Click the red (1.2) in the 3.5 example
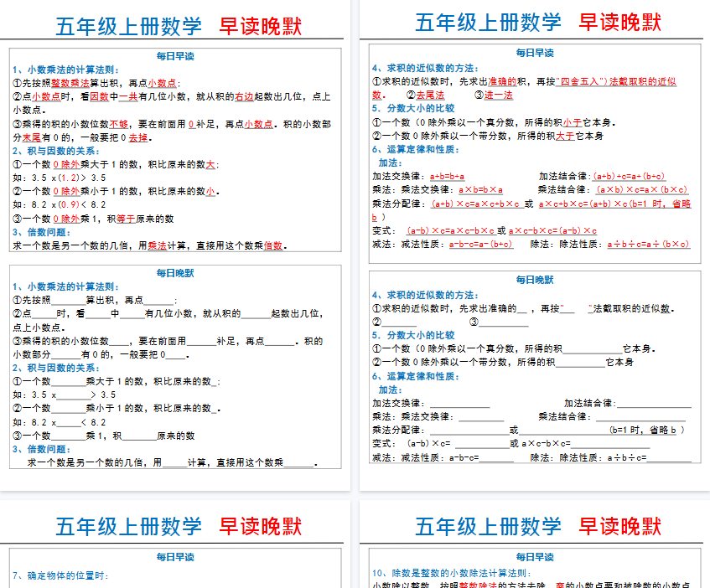Image resolution: width=710 pixels, height=588 pixels. coord(73,178)
